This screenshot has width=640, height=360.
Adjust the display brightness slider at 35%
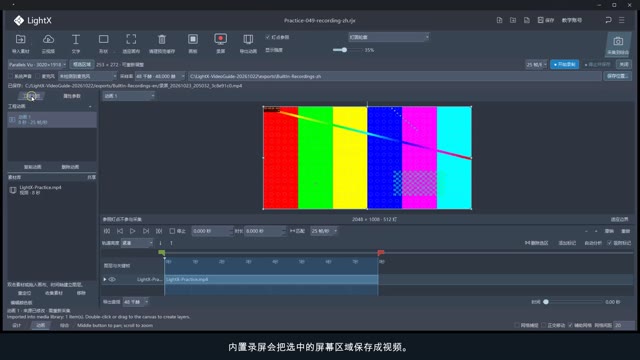(344, 50)
